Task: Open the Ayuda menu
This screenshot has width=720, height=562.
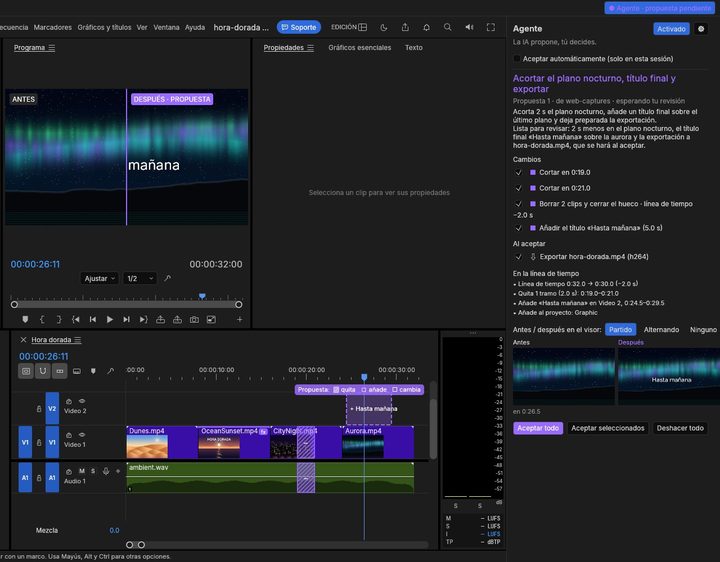Action: click(x=195, y=28)
